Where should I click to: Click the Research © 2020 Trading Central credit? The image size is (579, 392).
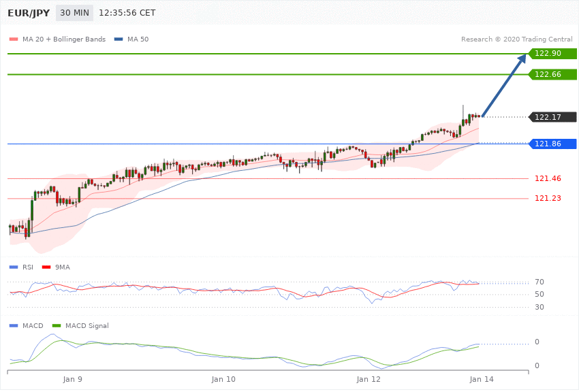(516, 39)
